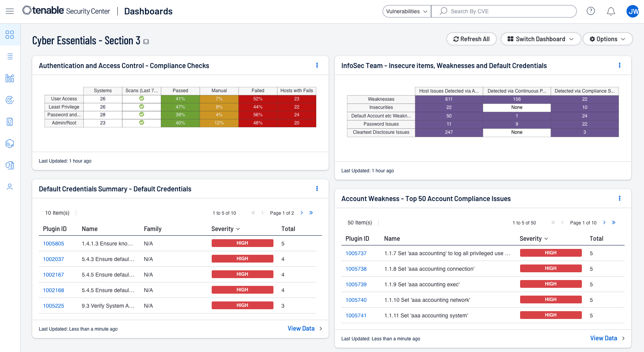Viewport: 644px width, 352px height.
Task: Open Authentication and Access Control panel kebab menu
Action: (x=317, y=65)
